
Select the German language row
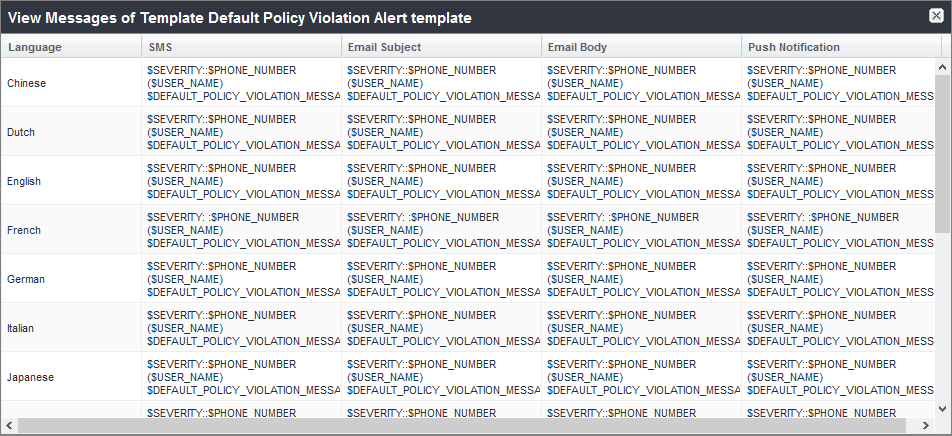click(25, 279)
